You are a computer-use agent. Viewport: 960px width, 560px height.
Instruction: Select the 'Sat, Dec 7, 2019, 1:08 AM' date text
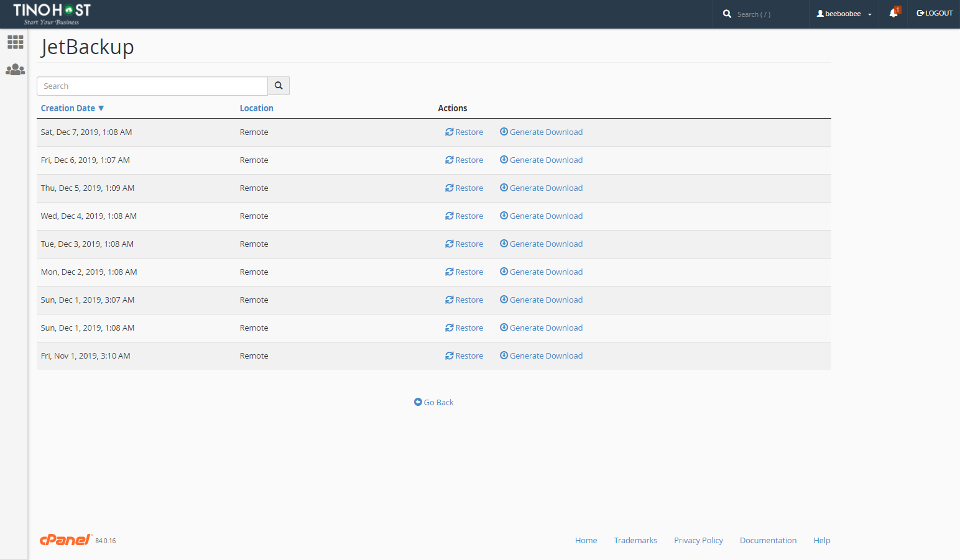tap(86, 132)
